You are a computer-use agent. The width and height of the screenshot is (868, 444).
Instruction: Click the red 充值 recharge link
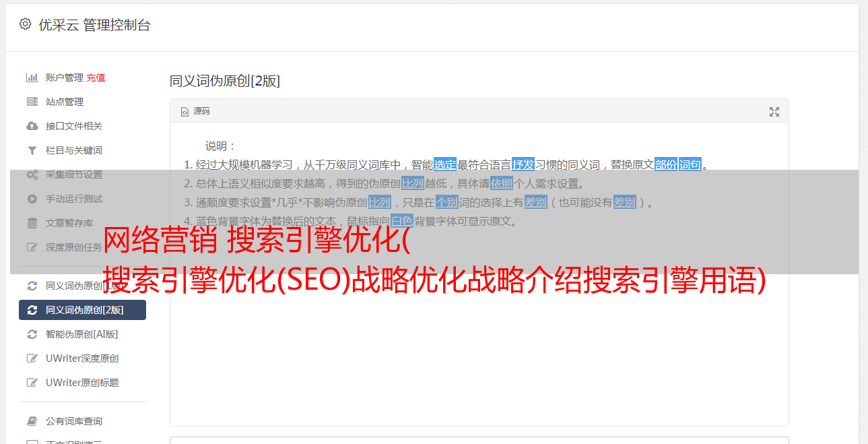pyautogui.click(x=96, y=77)
